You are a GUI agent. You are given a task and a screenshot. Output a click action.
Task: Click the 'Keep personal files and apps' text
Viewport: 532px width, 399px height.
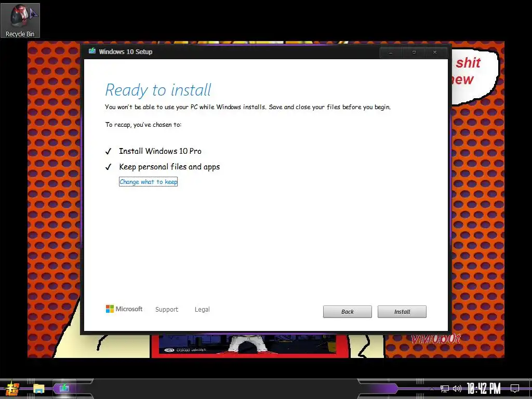[x=169, y=167]
